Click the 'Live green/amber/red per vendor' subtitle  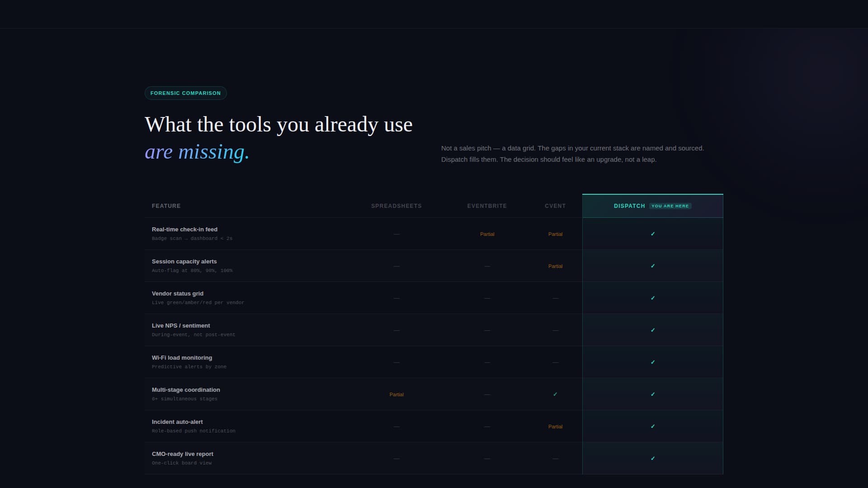tap(198, 303)
